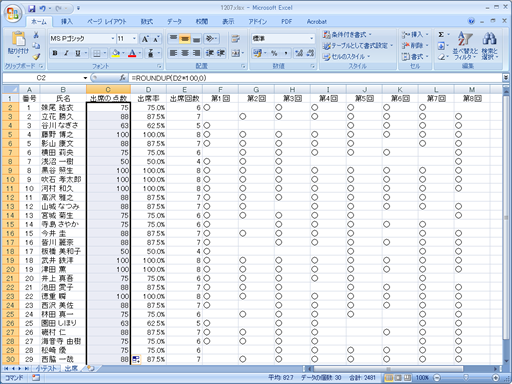Apply accounting currency number format
Image resolution: width=512 pixels, height=384 pixels.
tap(257, 53)
